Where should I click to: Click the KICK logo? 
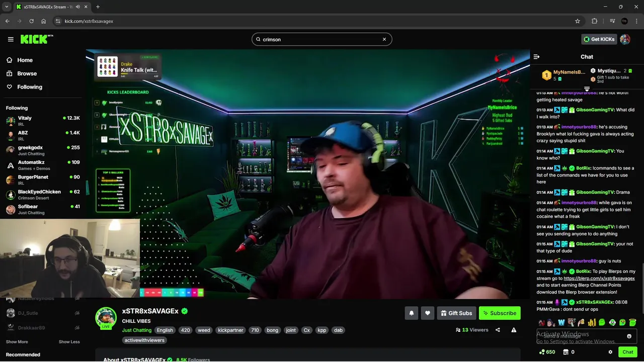(x=36, y=39)
